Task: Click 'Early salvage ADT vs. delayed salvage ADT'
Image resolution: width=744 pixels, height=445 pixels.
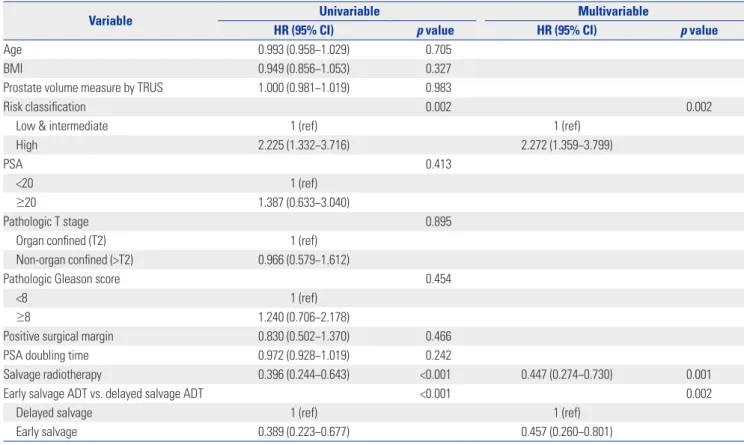Action: coord(103,394)
